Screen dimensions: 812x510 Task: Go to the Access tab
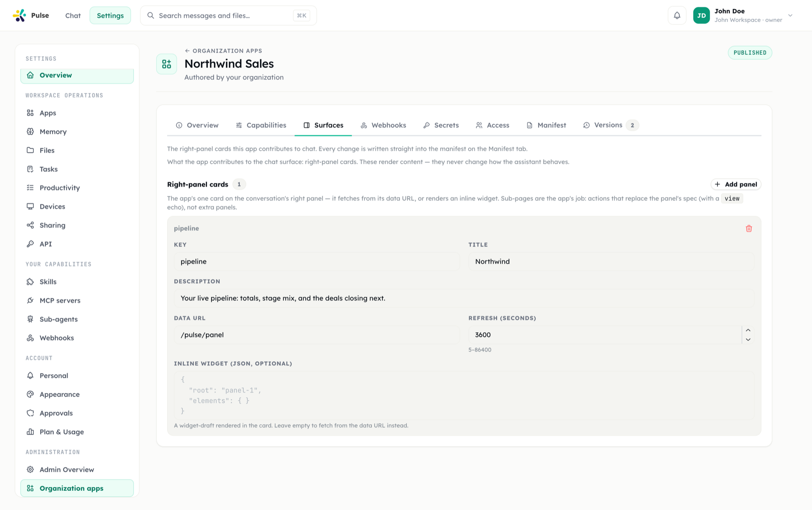(492, 125)
